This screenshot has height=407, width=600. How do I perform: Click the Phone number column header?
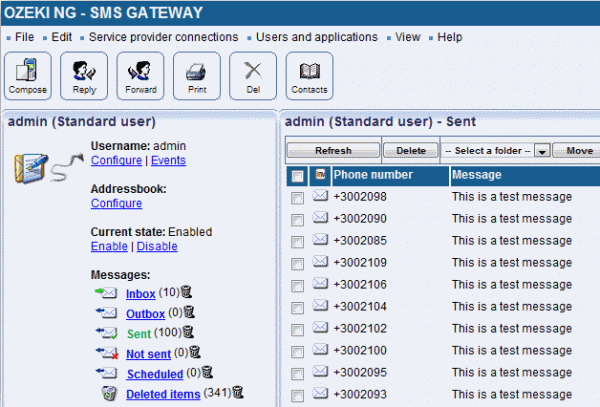tap(390, 176)
